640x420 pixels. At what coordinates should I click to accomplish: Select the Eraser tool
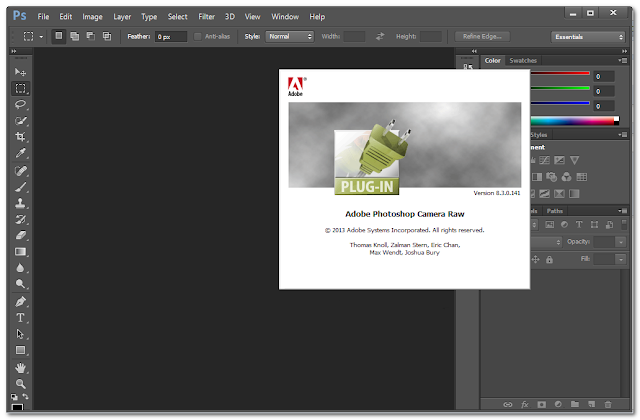pos(20,236)
